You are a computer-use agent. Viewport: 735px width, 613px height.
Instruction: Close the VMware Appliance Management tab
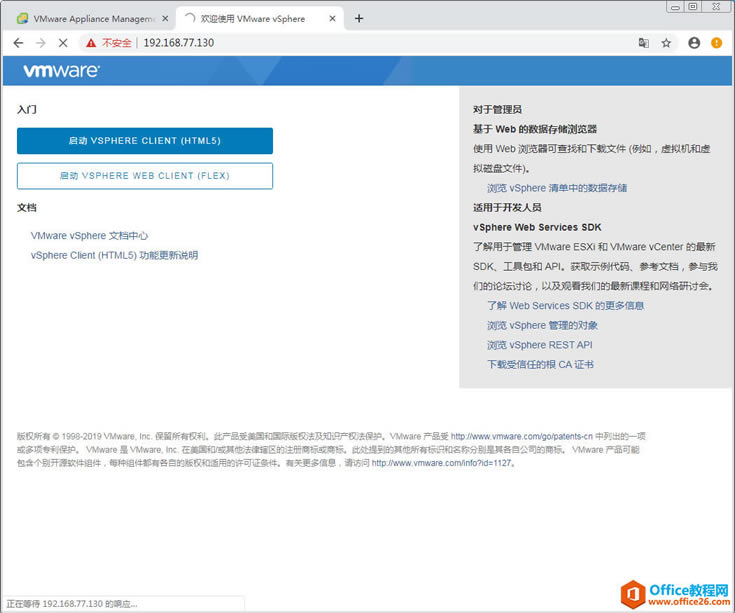coord(165,19)
